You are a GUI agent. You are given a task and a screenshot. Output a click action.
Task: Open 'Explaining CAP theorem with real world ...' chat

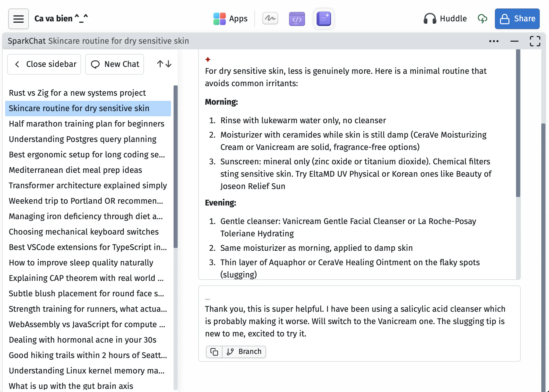[x=88, y=278]
